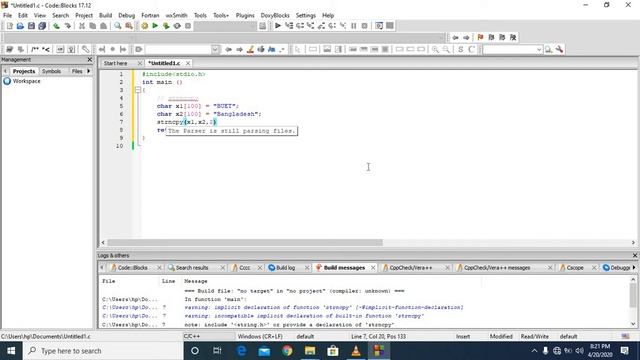Close the Logs & others panel
This screenshot has width=640, height=360.
(635, 256)
